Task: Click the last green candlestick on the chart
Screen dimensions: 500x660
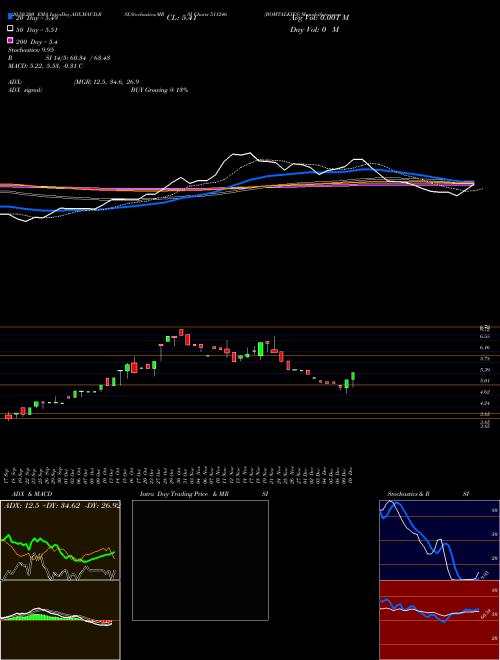Action: [x=353, y=377]
